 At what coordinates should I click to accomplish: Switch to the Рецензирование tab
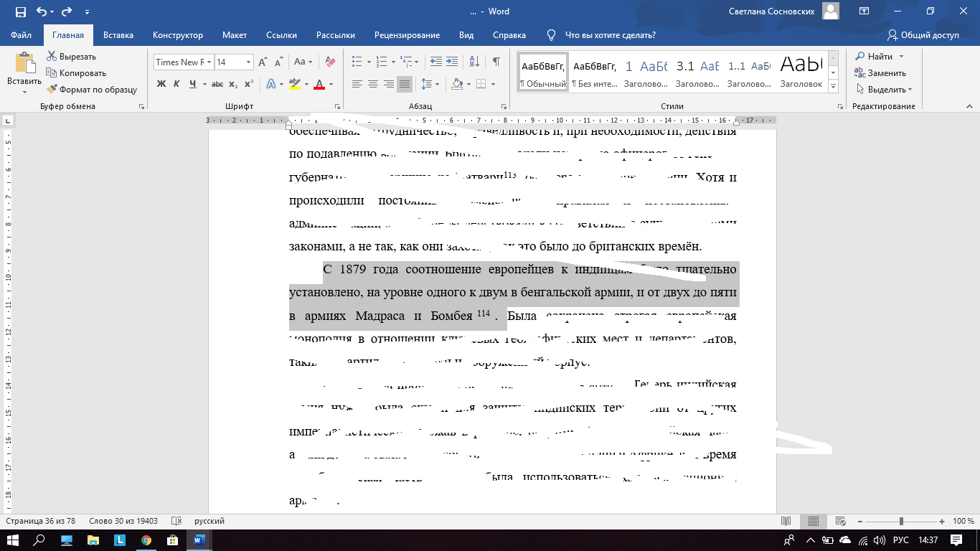407,35
